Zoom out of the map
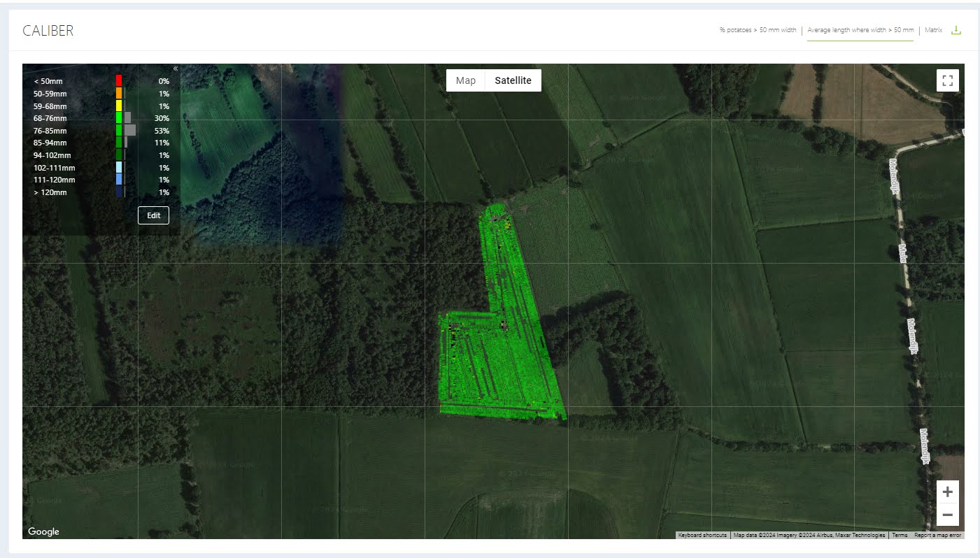Screen dimensions: 980x558 [x=947, y=515]
